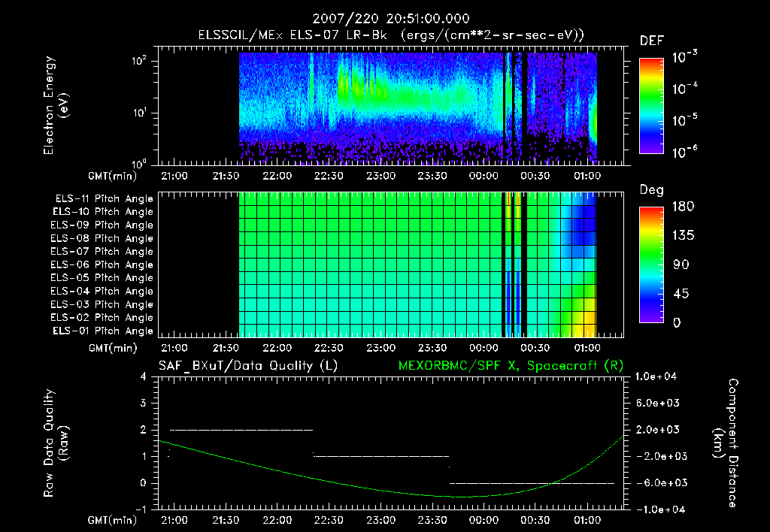Click the timestamp title 2007/220 20:51:00.000
The image size is (770, 532).
(x=391, y=19)
